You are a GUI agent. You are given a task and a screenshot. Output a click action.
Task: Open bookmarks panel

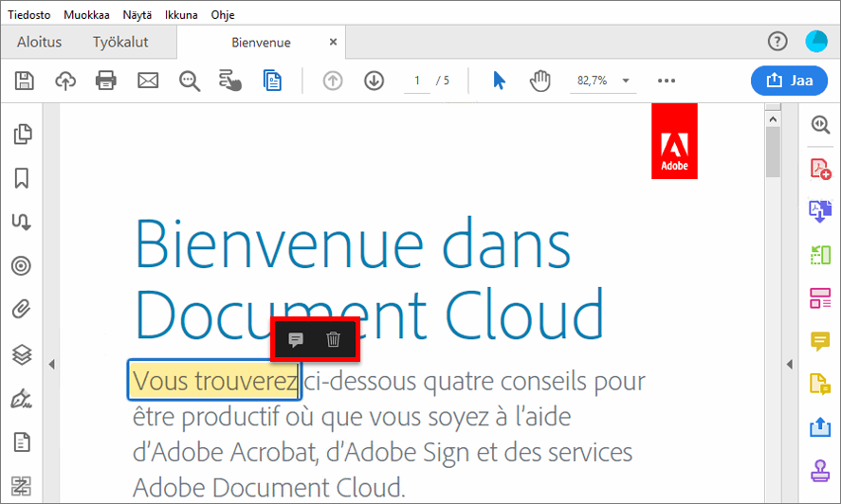point(22,178)
